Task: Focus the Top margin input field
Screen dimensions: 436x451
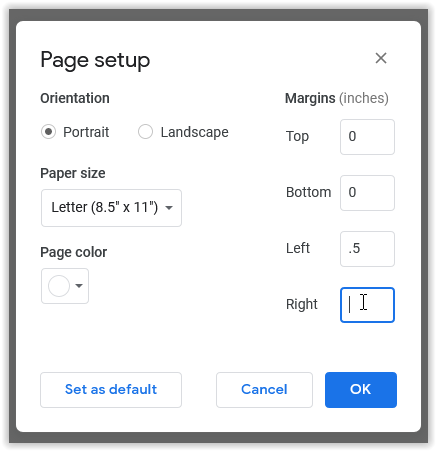Action: [367, 137]
